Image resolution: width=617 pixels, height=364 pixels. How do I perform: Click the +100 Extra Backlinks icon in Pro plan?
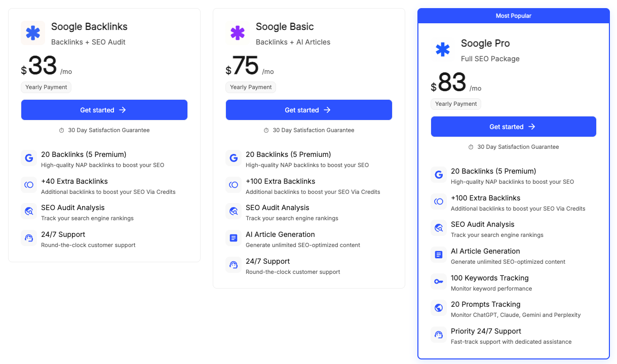[439, 201]
